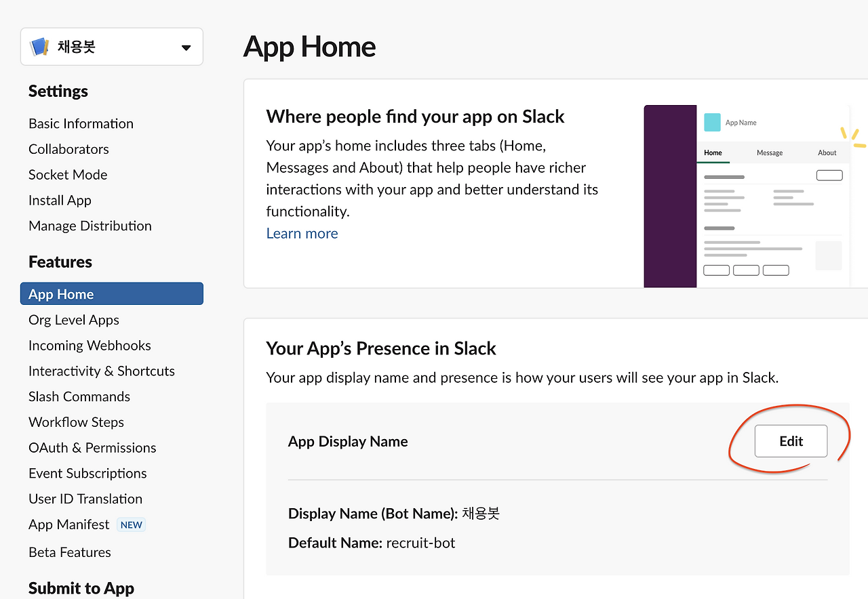The image size is (868, 599).
Task: Open the Install App page
Action: coord(60,201)
